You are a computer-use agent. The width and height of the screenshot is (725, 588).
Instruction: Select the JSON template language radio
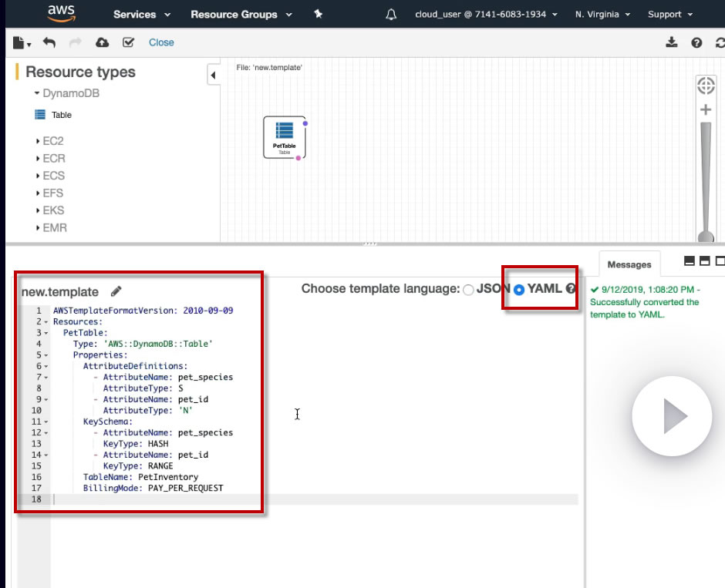pos(468,290)
